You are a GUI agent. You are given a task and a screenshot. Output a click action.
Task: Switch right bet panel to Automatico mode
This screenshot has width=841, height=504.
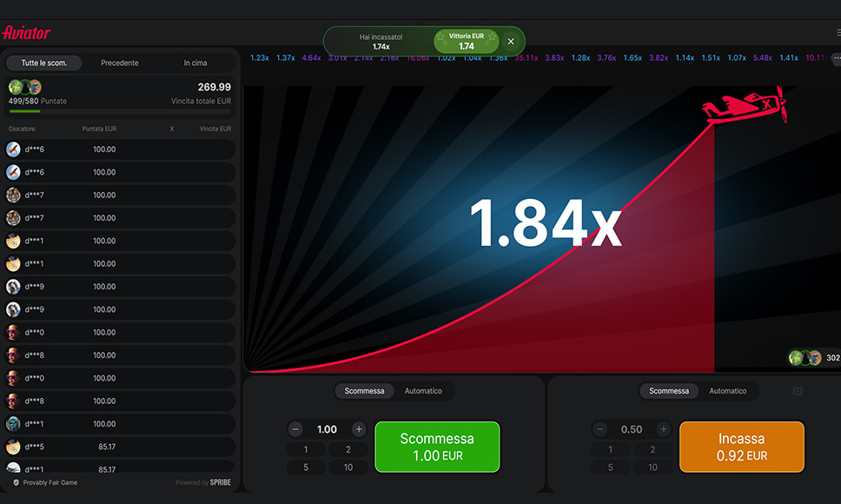(x=727, y=391)
